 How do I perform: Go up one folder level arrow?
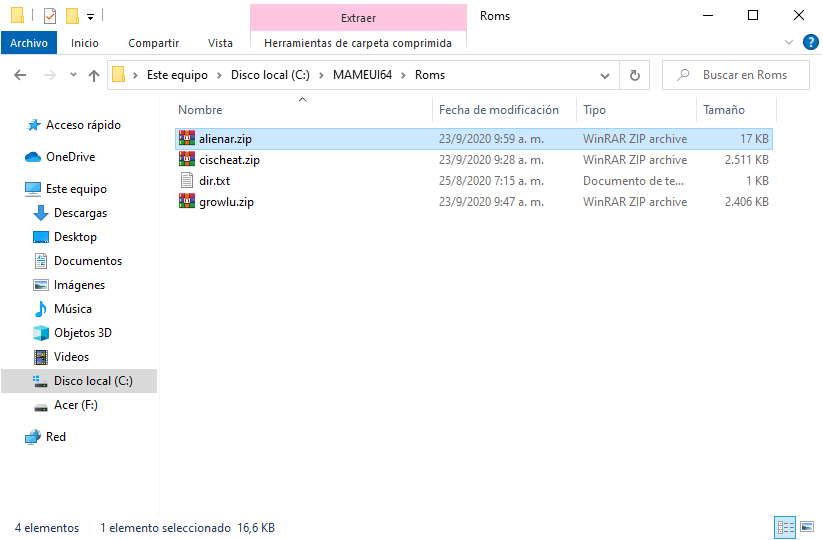coord(94,76)
